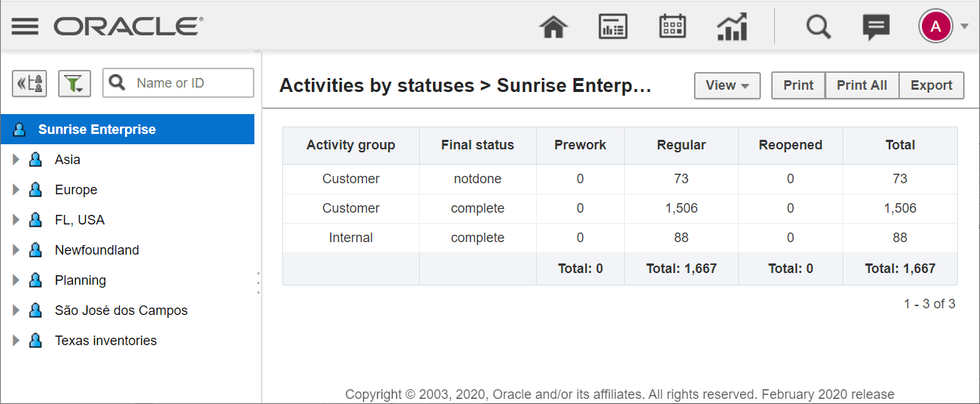
Task: Select Sunrise Enterprise in the tree
Action: (x=97, y=130)
